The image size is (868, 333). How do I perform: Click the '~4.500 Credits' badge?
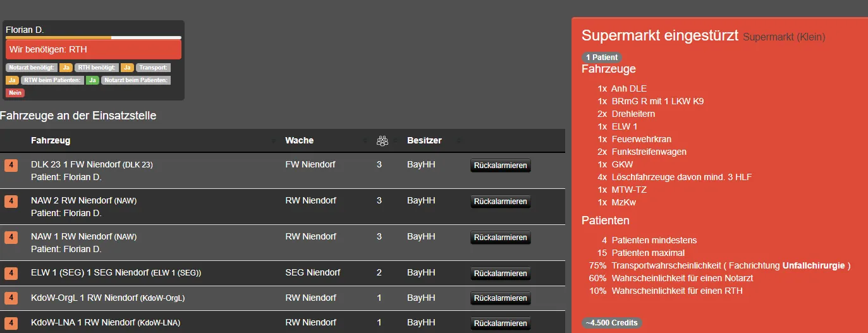[x=611, y=323]
